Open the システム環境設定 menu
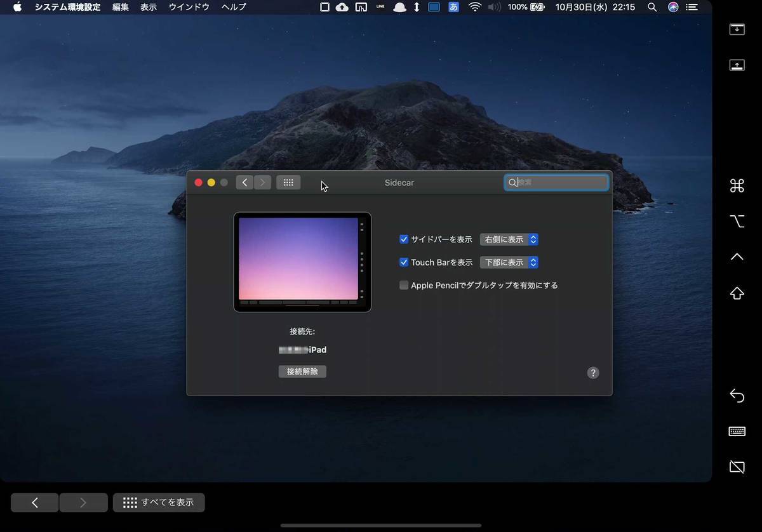This screenshot has width=762, height=532. [x=67, y=7]
